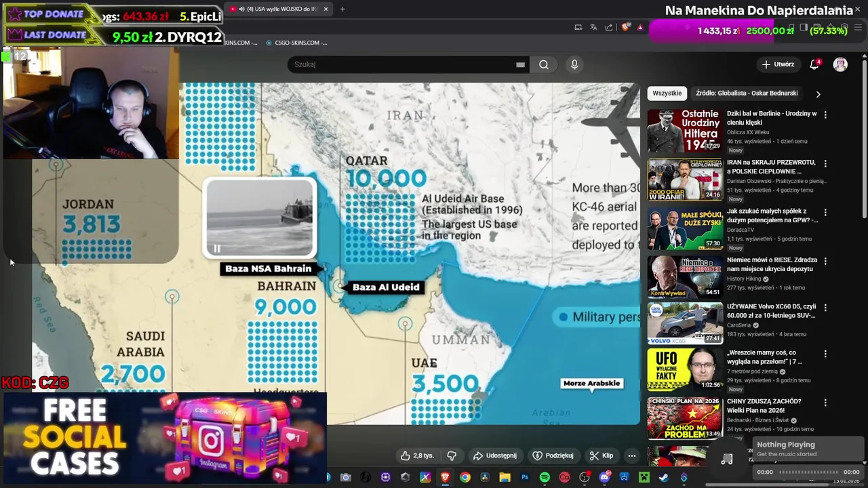Click the Klip clip button
Viewport: 868px width, 488px height.
(601, 455)
